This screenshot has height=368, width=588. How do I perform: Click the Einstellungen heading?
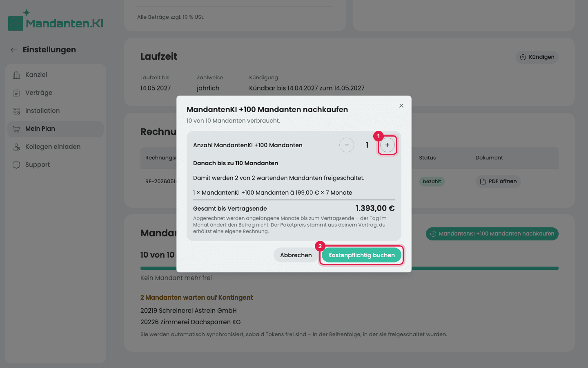(49, 50)
